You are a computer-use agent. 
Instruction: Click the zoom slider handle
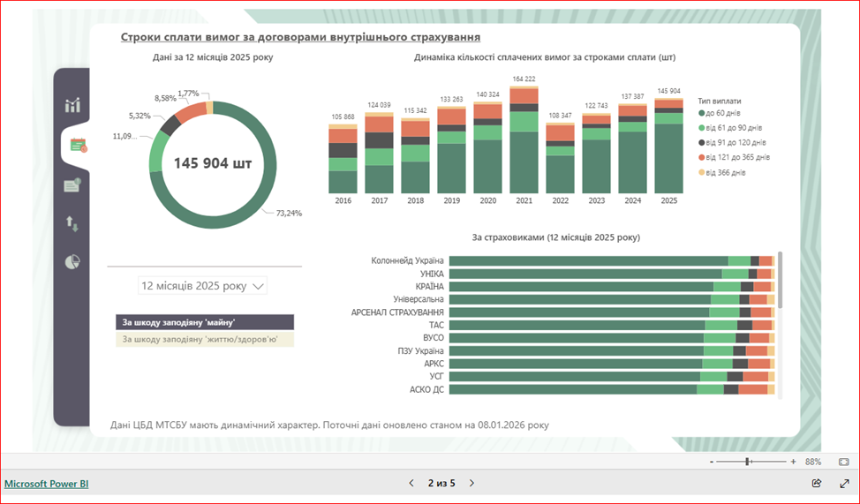tap(748, 462)
